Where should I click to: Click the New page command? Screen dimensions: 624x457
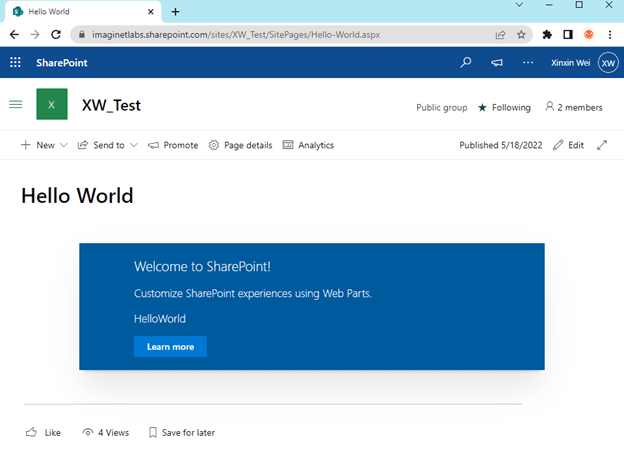click(38, 145)
